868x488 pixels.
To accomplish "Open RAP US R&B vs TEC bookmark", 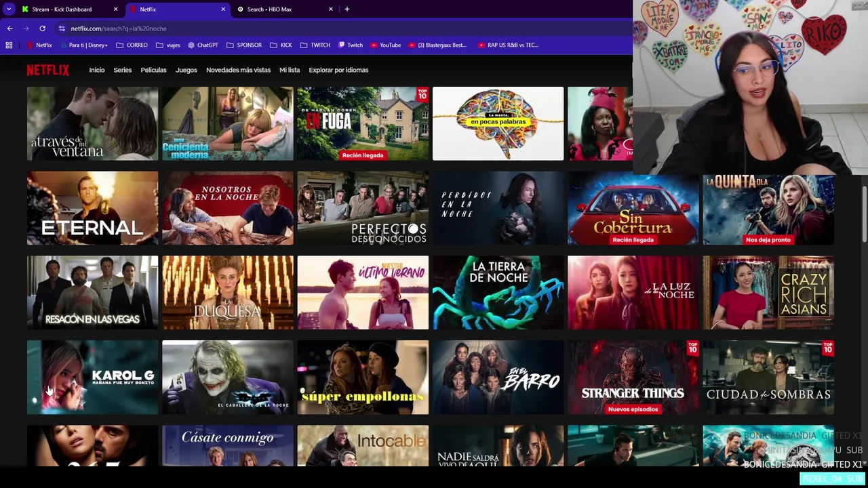I will 509,45.
